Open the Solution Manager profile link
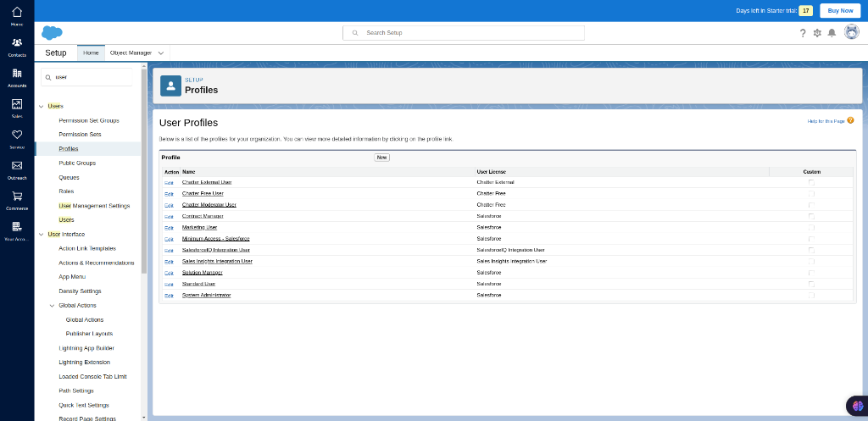The height and width of the screenshot is (421, 868). pos(202,273)
